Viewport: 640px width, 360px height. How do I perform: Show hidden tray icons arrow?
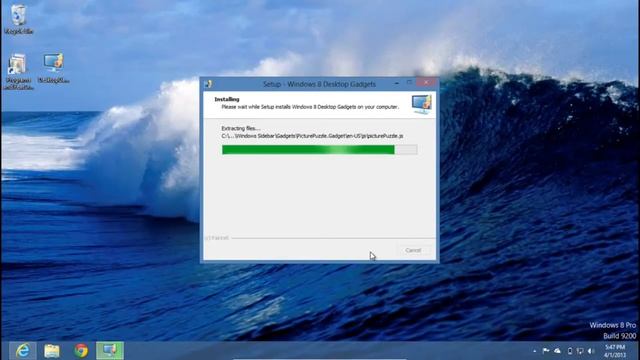pos(535,351)
